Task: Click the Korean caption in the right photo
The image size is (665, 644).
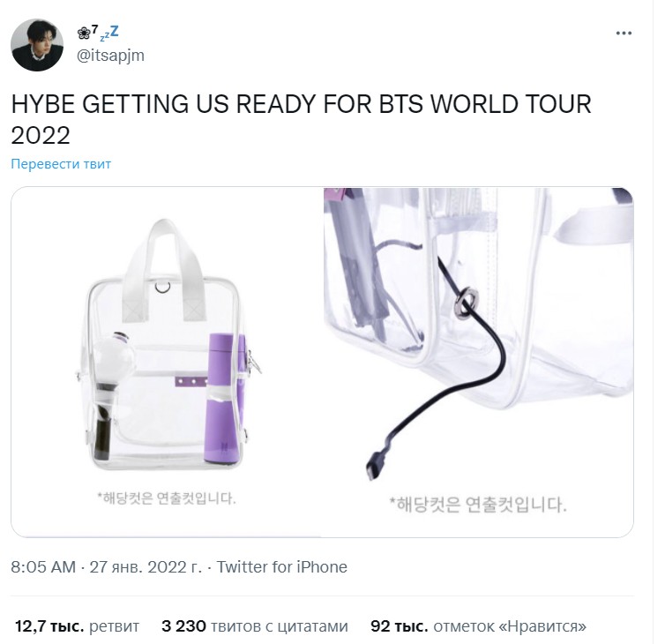Action: pyautogui.click(x=478, y=505)
